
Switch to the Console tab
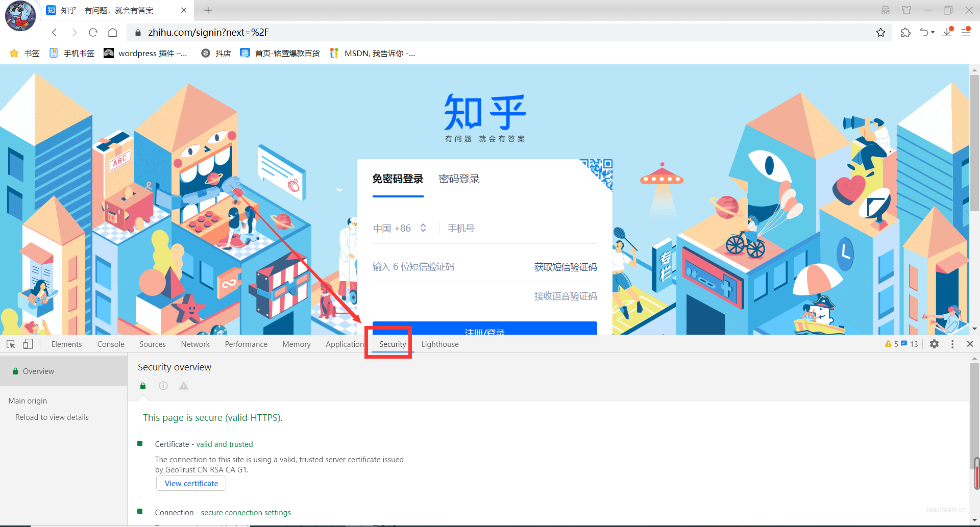pyautogui.click(x=111, y=344)
